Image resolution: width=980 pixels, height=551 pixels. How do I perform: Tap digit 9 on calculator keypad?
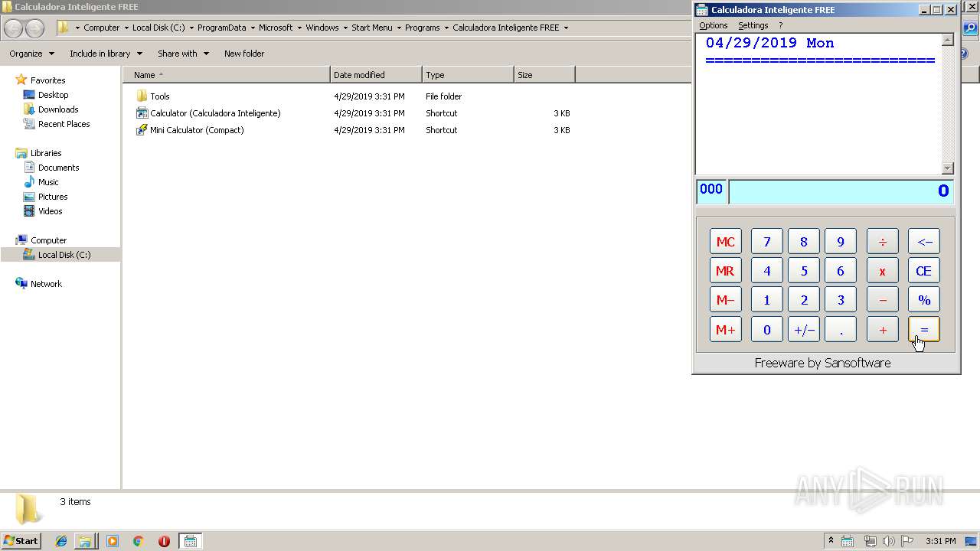coord(840,242)
